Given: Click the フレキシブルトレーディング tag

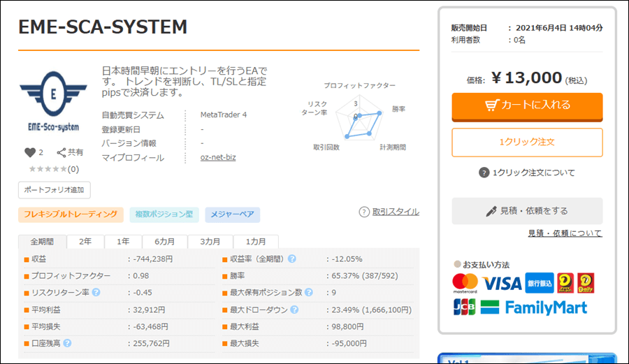Looking at the screenshot, I should (x=71, y=214).
